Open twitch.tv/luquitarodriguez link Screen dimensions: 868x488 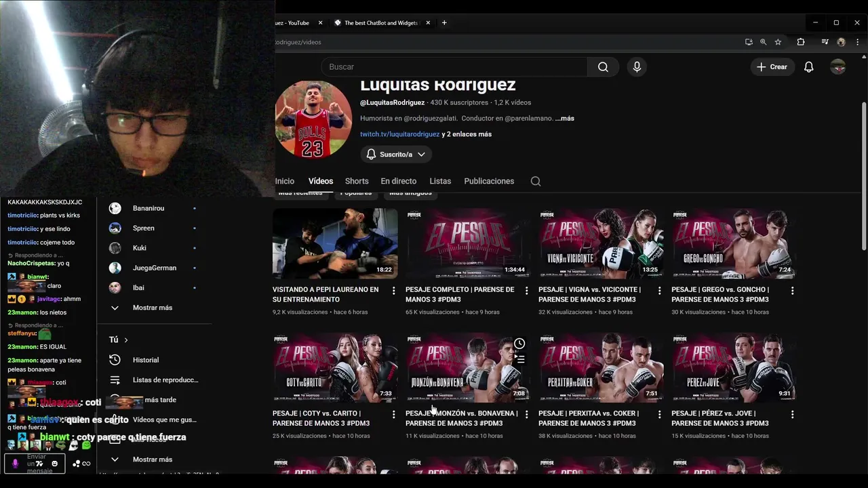399,134
